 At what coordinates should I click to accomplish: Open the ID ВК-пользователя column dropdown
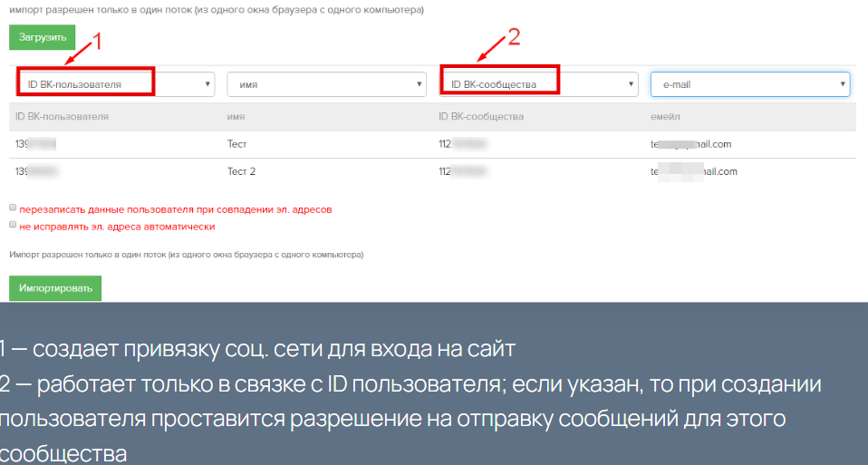click(115, 84)
